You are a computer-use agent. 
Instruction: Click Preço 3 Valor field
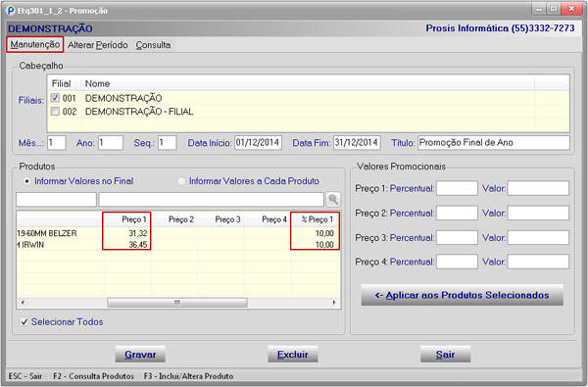(538, 237)
